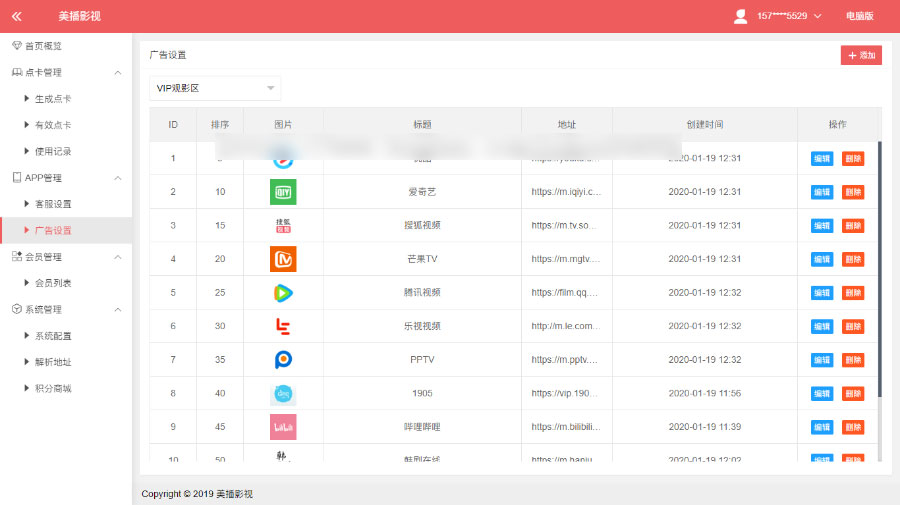
Task: Click the PPTV logo image
Action: click(x=283, y=360)
